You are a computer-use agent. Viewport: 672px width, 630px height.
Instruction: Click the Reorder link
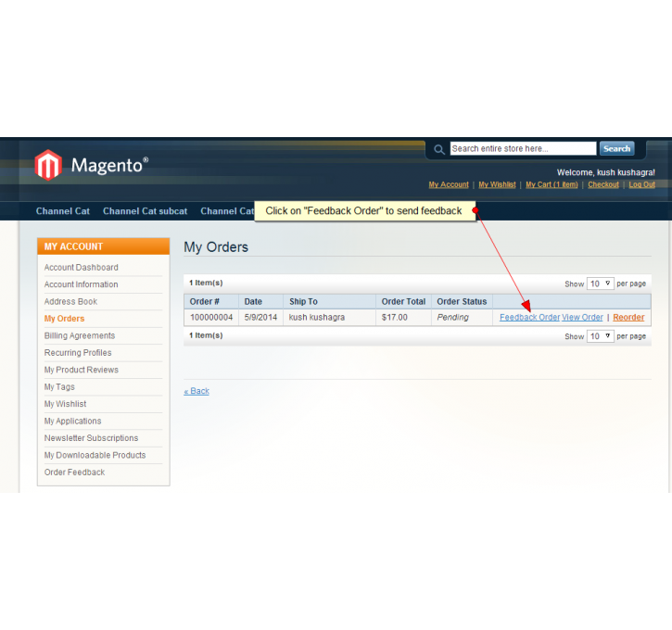pyautogui.click(x=628, y=318)
